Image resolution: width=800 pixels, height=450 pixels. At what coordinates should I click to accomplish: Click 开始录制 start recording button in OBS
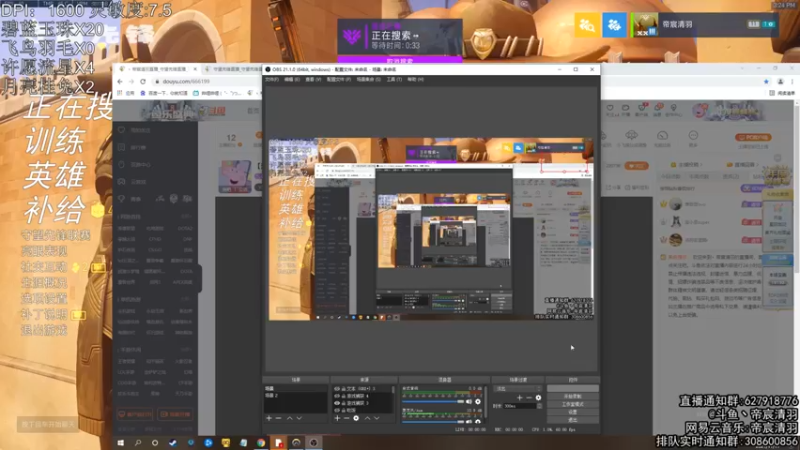click(572, 396)
